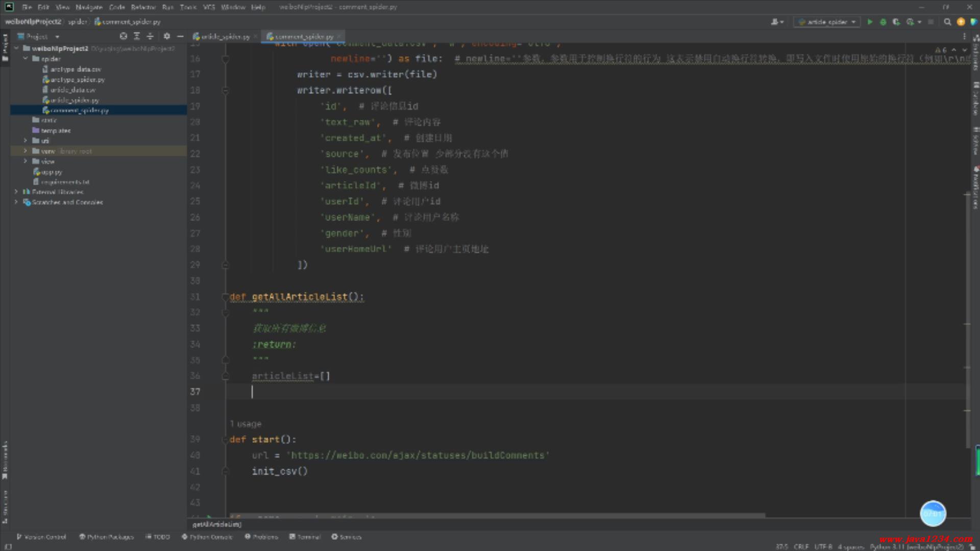Open Search Everywhere magnifier icon
Image resolution: width=980 pixels, height=551 pixels.
[x=947, y=22]
